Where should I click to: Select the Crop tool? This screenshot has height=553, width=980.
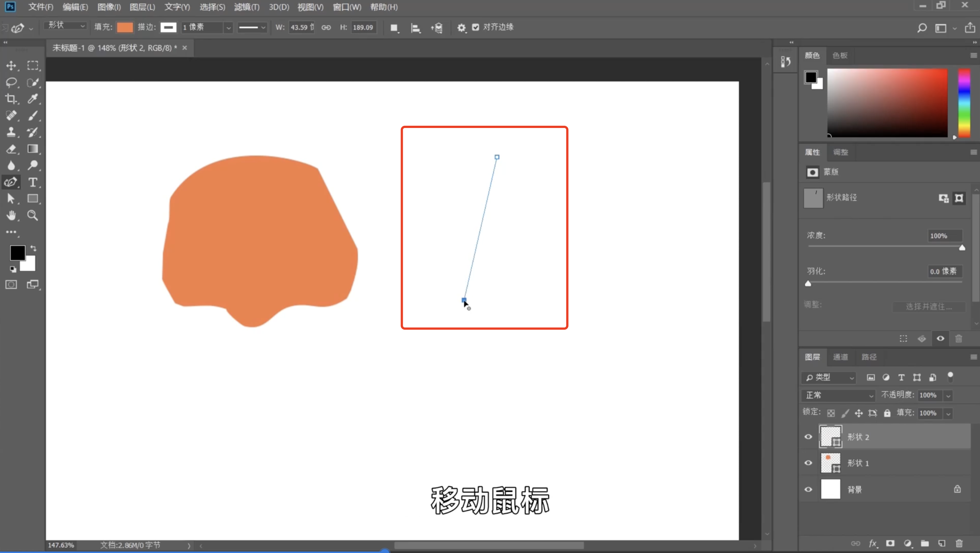(11, 99)
